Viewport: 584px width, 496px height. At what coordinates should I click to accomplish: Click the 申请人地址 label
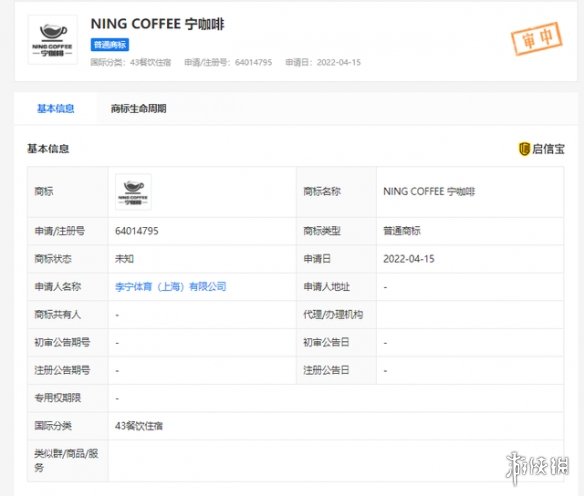[x=327, y=287]
